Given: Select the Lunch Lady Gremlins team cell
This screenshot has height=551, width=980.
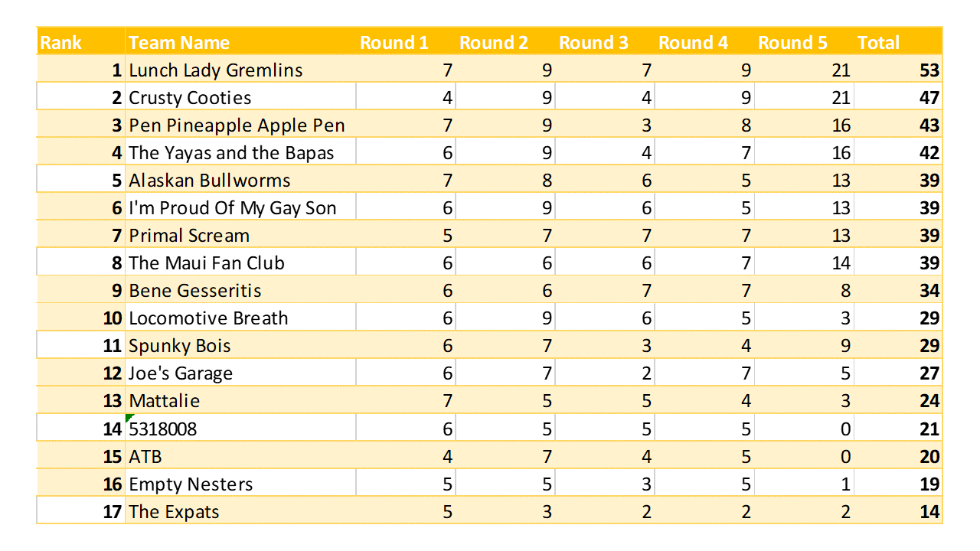Looking at the screenshot, I should (x=216, y=70).
